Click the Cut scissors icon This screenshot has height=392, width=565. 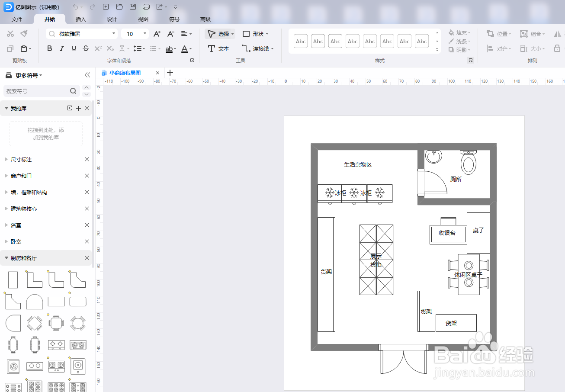tap(11, 34)
